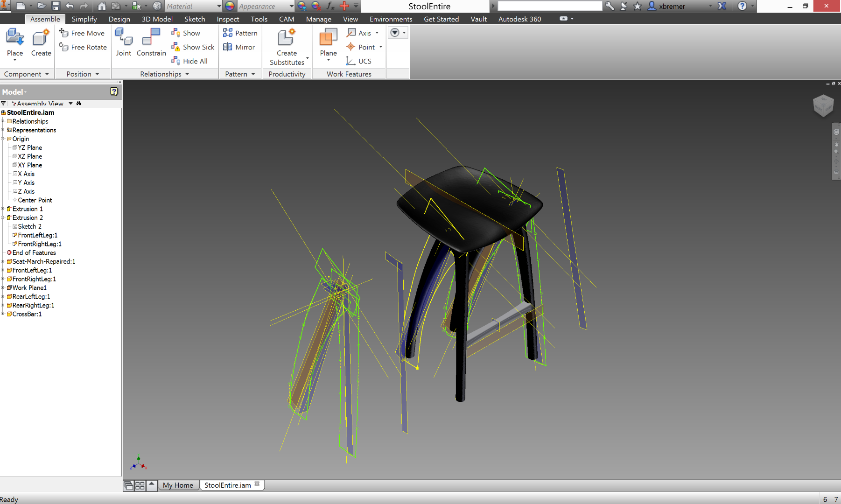The width and height of the screenshot is (841, 504).
Task: Expand the Seat-March-Repaired:1 node
Action: [x=3, y=261]
